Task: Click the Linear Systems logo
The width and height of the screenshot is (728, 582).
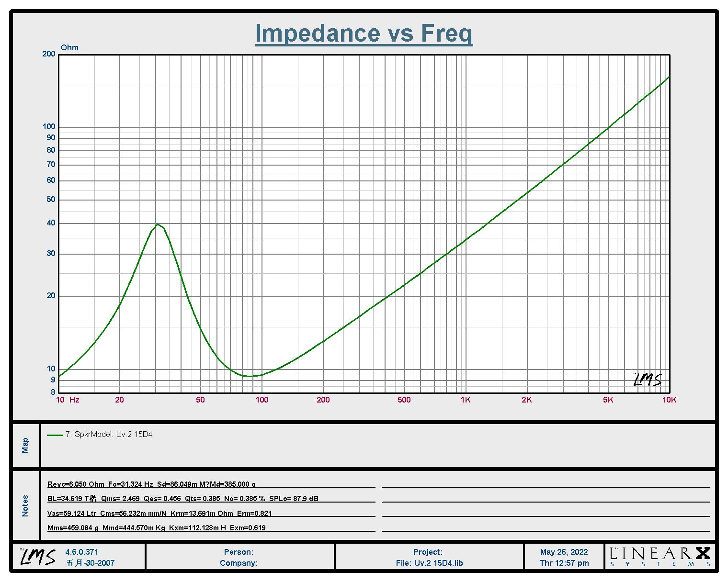Action: (x=660, y=557)
